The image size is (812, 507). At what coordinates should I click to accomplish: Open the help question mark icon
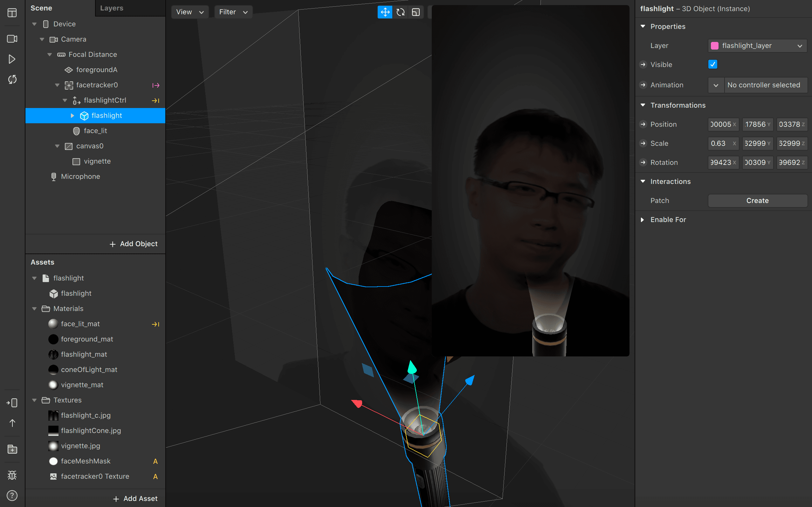(x=12, y=495)
